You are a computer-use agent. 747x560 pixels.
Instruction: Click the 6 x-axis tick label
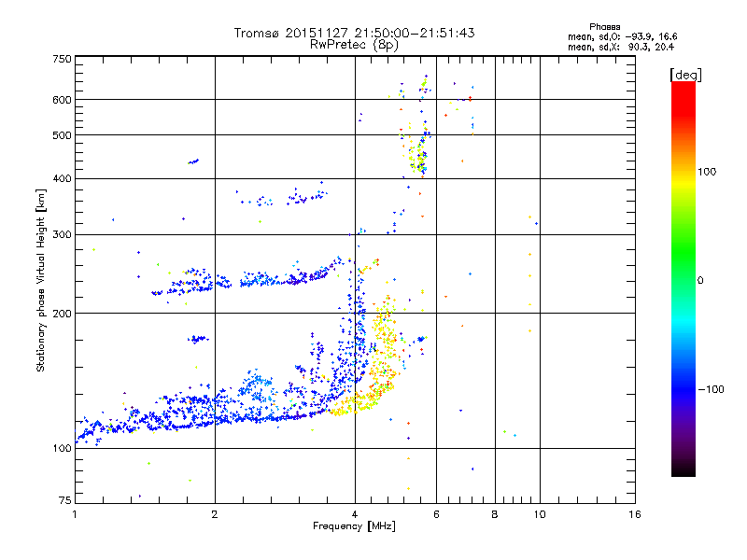click(436, 514)
